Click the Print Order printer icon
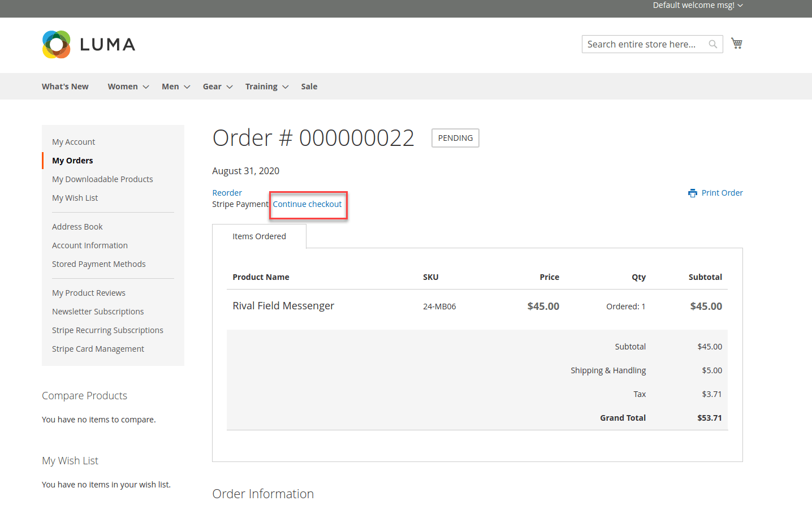 (x=693, y=193)
